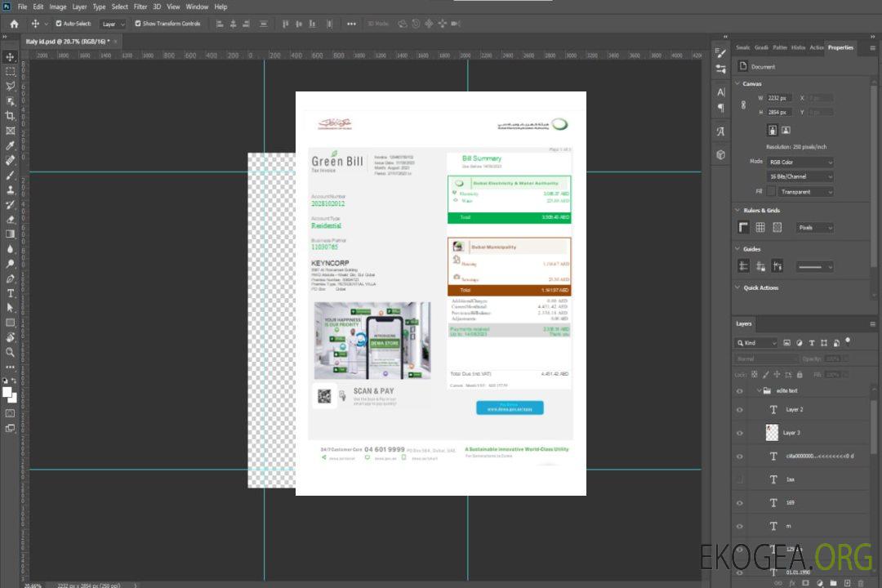Switch to the History panel tab
The height and width of the screenshot is (588, 882).
(798, 47)
